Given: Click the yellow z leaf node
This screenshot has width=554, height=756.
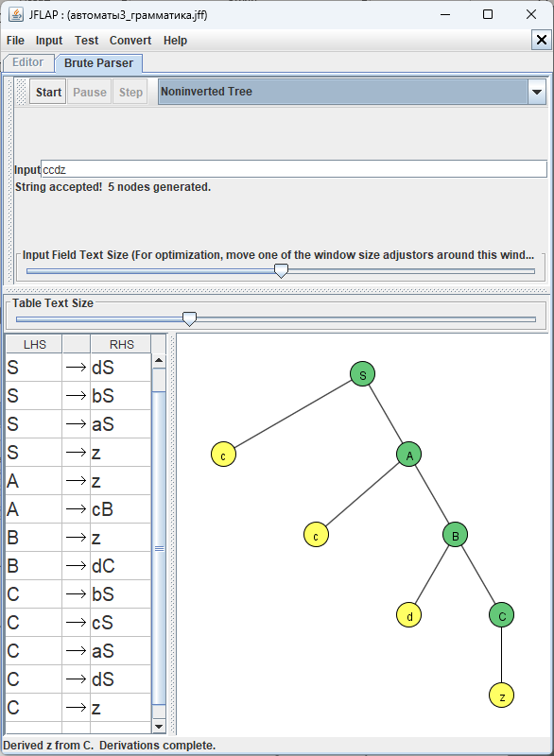Looking at the screenshot, I should [501, 696].
